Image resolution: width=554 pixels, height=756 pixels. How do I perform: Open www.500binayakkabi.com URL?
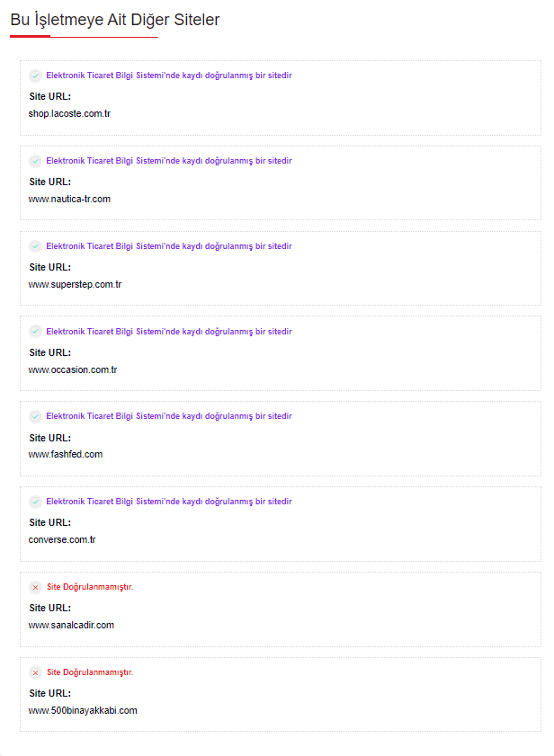[x=83, y=710]
